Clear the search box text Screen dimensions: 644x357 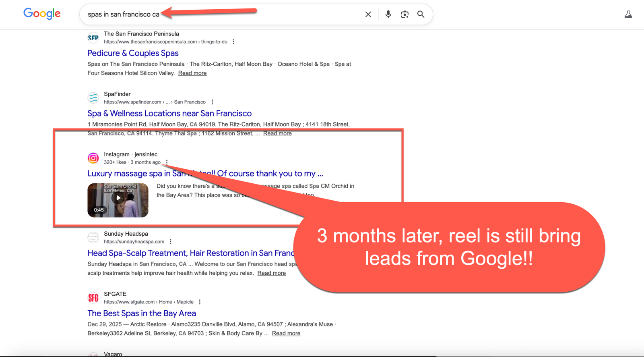pyautogui.click(x=368, y=15)
